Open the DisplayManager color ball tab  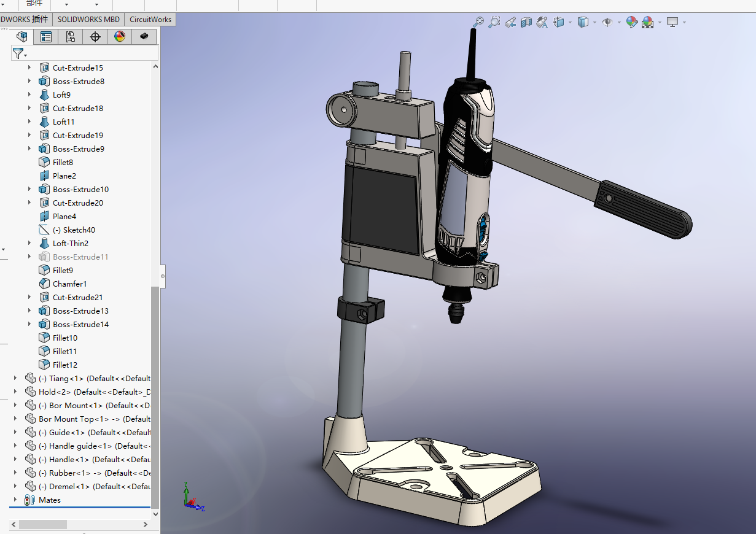[120, 37]
